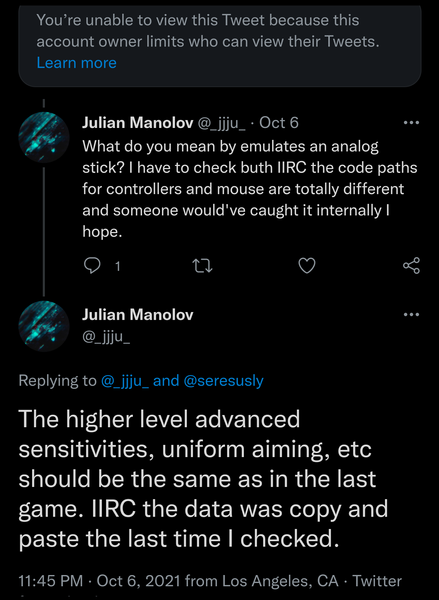Open Julian Manolov name on main tweet
Viewport: 439px width, 600px height.
[138, 315]
